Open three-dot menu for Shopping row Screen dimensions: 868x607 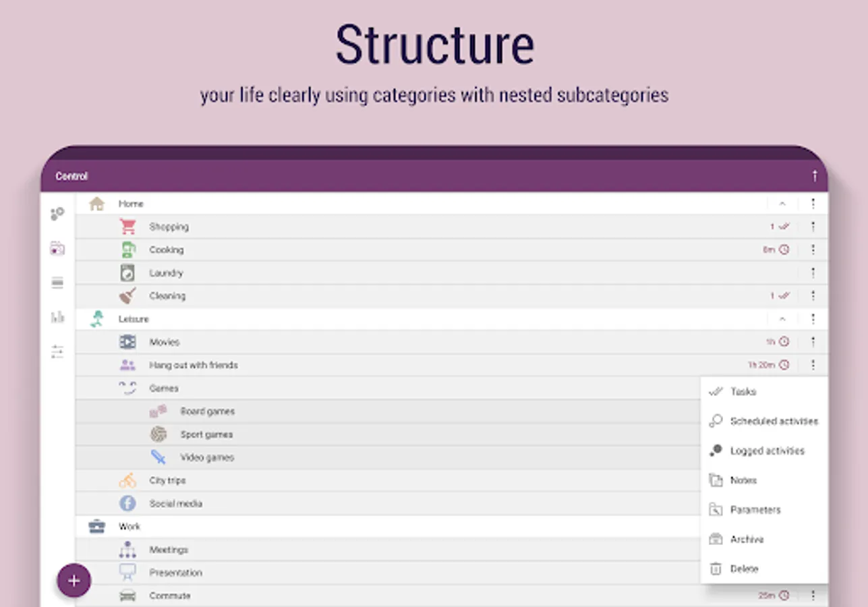813,227
